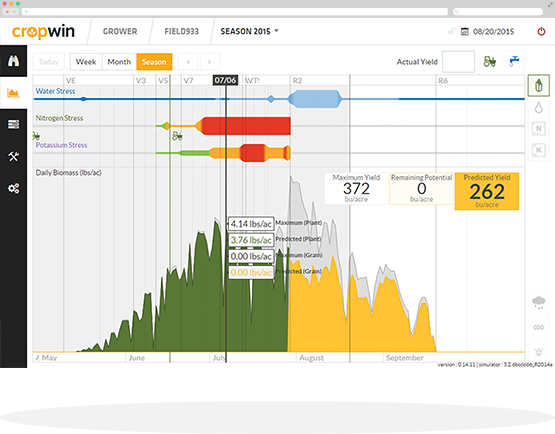This screenshot has height=434, width=555.
Task: Toggle the GDD button
Action: (x=538, y=327)
